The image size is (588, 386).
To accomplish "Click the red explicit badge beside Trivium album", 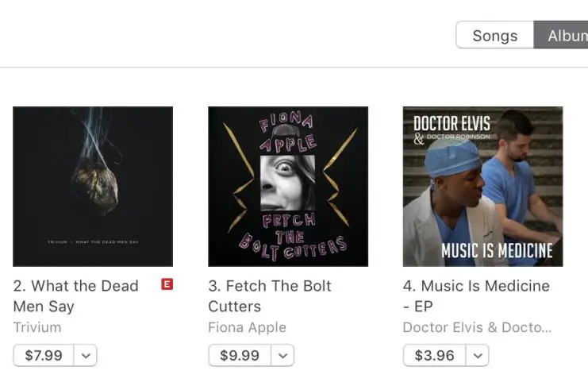I will 167,284.
